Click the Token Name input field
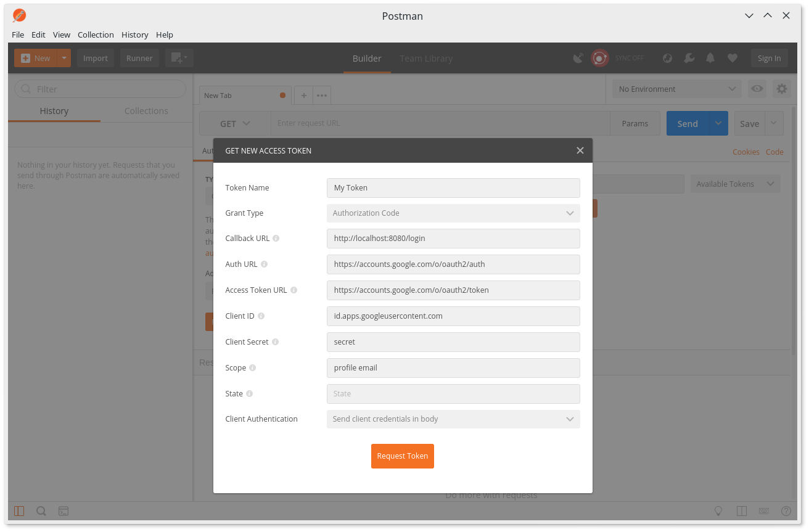Image resolution: width=809 pixels, height=532 pixels. pyautogui.click(x=453, y=188)
